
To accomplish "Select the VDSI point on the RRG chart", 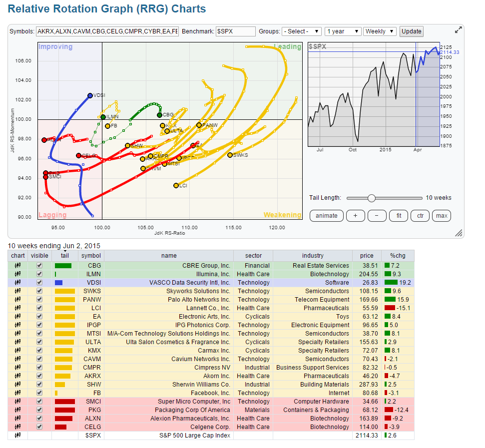I will tap(90, 95).
